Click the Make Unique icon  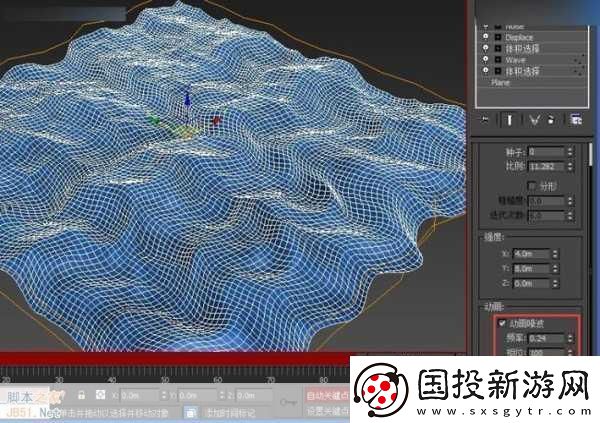534,120
